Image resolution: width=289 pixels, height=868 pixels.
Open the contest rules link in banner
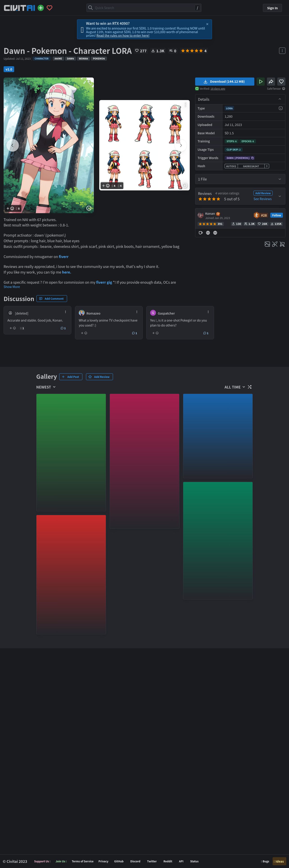(123, 36)
